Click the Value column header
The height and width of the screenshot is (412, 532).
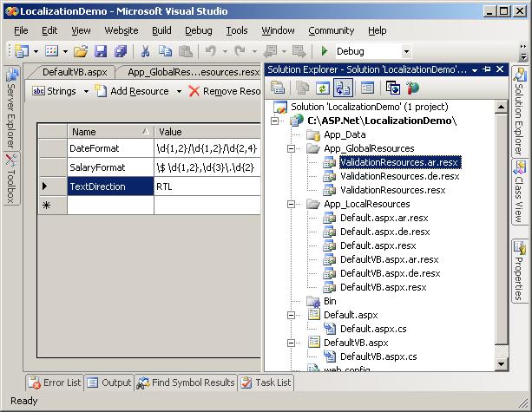(207, 132)
